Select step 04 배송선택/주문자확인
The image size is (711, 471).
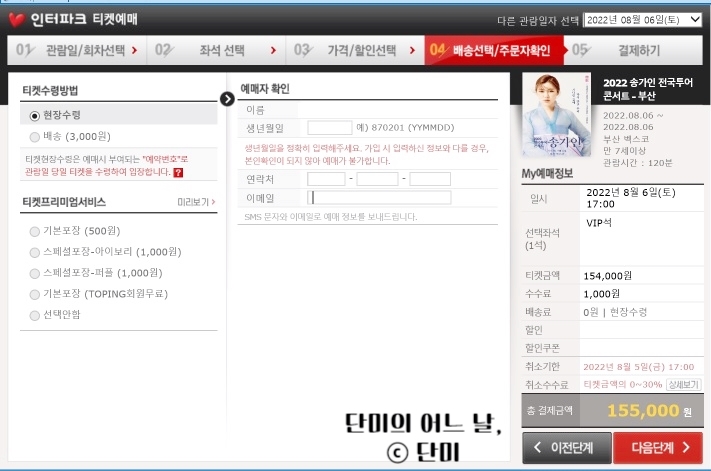click(x=494, y=50)
